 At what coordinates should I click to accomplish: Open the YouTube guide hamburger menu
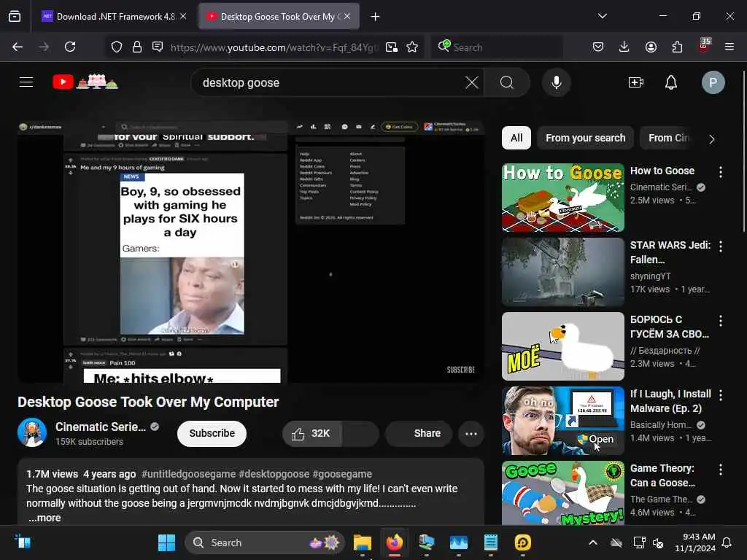point(26,82)
